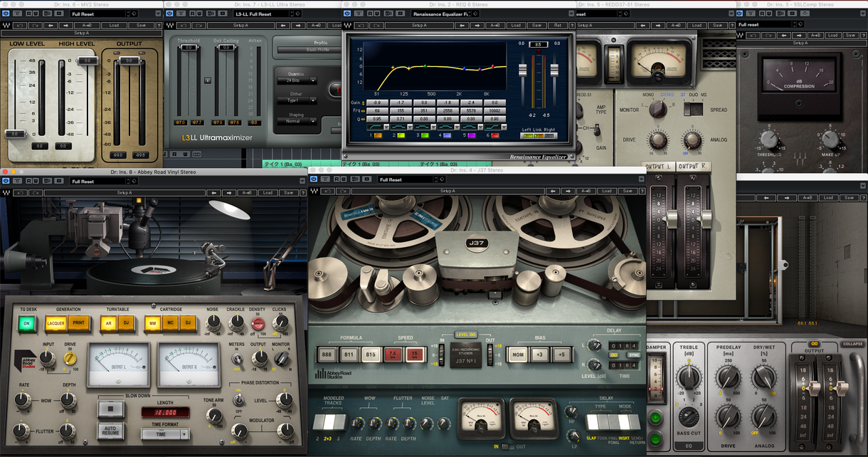Click the Bass Cut knob on the plate reverb
The height and width of the screenshot is (457, 868).
pos(688,416)
